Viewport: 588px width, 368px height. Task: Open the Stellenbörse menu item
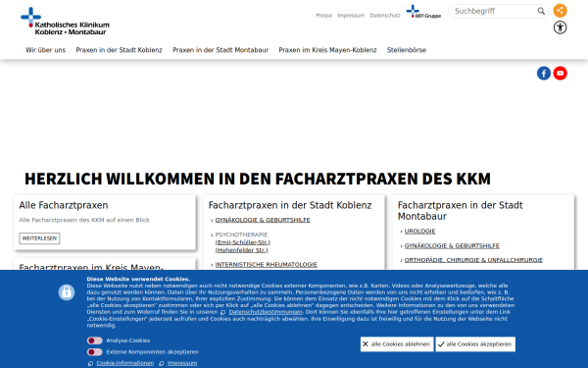(407, 50)
